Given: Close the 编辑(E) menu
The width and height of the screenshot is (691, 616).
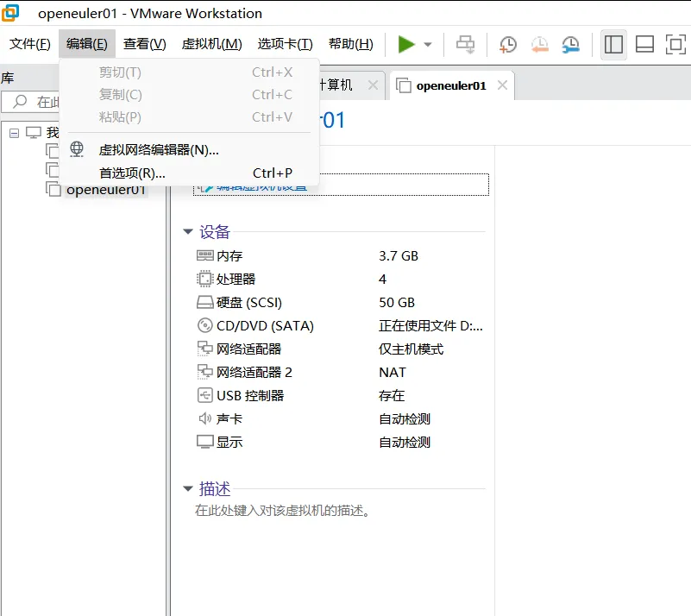Looking at the screenshot, I should [87, 44].
